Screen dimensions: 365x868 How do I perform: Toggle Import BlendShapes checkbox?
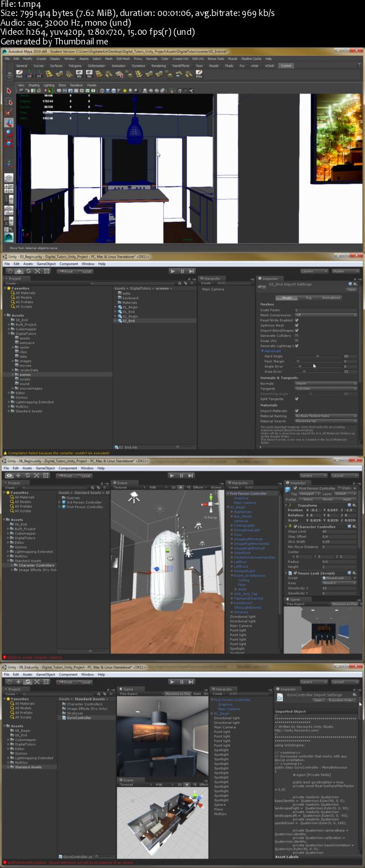tap(297, 331)
